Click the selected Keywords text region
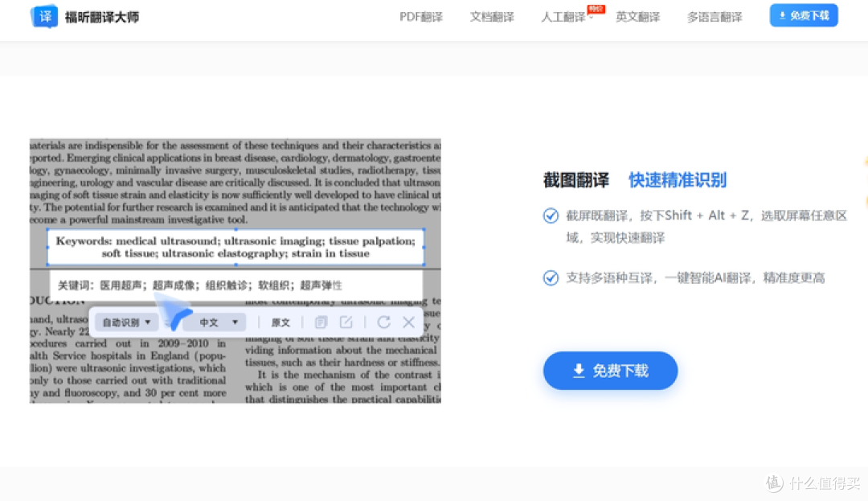This screenshot has width=868, height=501. point(235,247)
